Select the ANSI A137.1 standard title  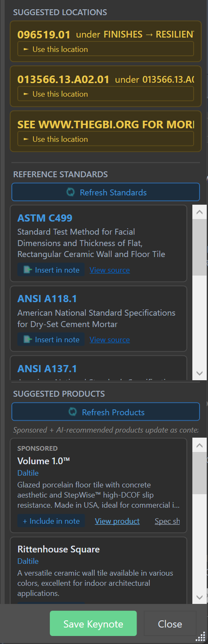(x=47, y=369)
